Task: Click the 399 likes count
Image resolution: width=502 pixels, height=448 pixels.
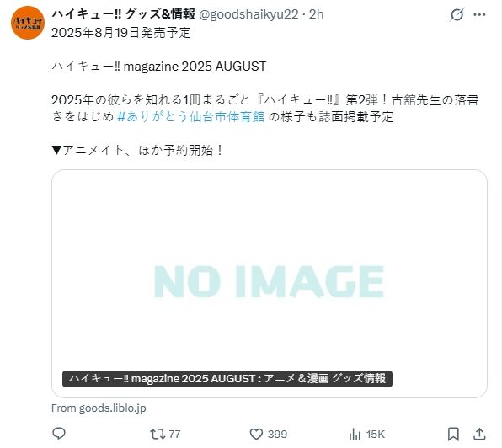Action: coord(278,435)
